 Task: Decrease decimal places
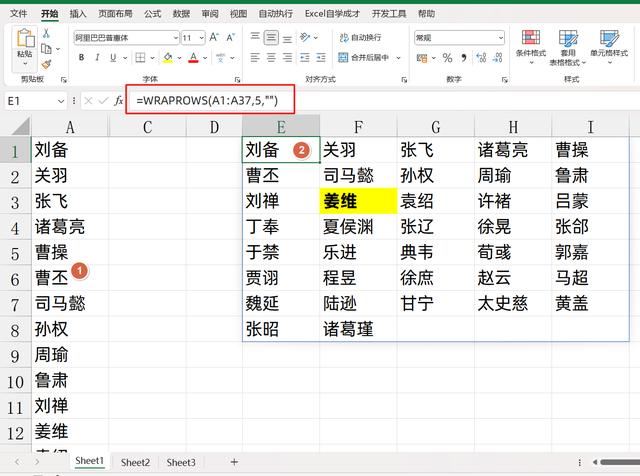click(497, 58)
